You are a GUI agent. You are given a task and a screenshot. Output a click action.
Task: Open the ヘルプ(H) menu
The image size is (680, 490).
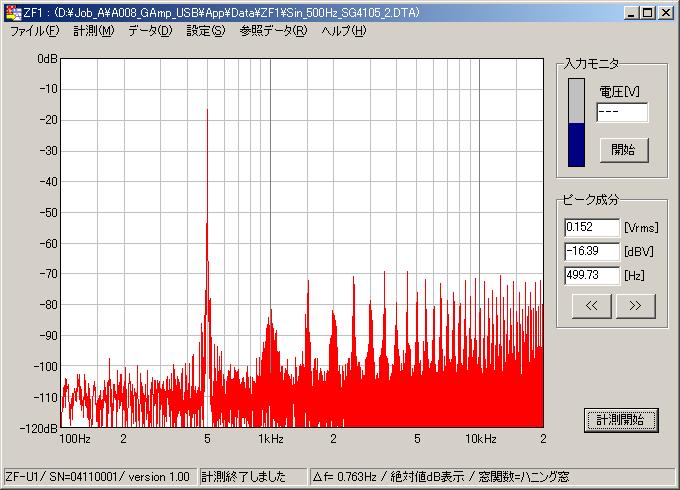pos(344,31)
